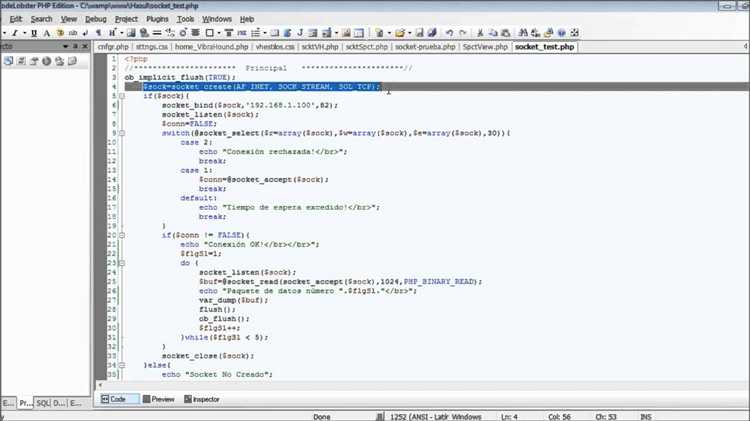Open the list icon dropdown arrow

(x=265, y=33)
